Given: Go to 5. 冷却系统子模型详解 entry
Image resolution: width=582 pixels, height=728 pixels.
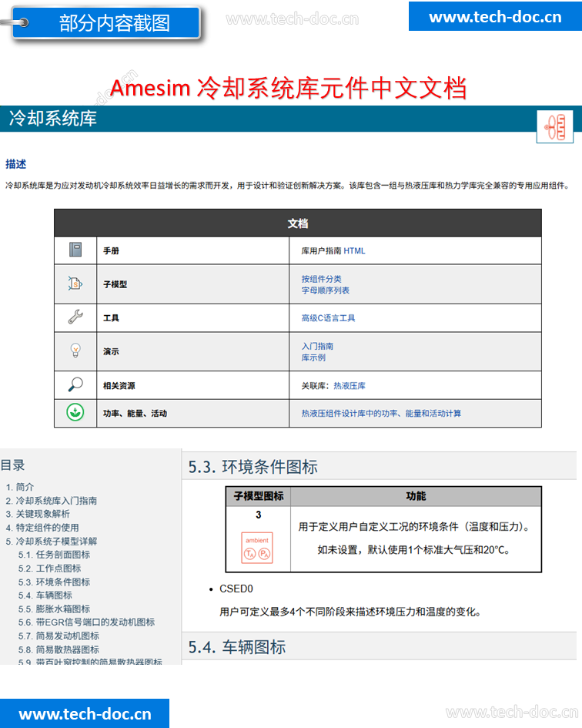Looking at the screenshot, I should click(52, 542).
